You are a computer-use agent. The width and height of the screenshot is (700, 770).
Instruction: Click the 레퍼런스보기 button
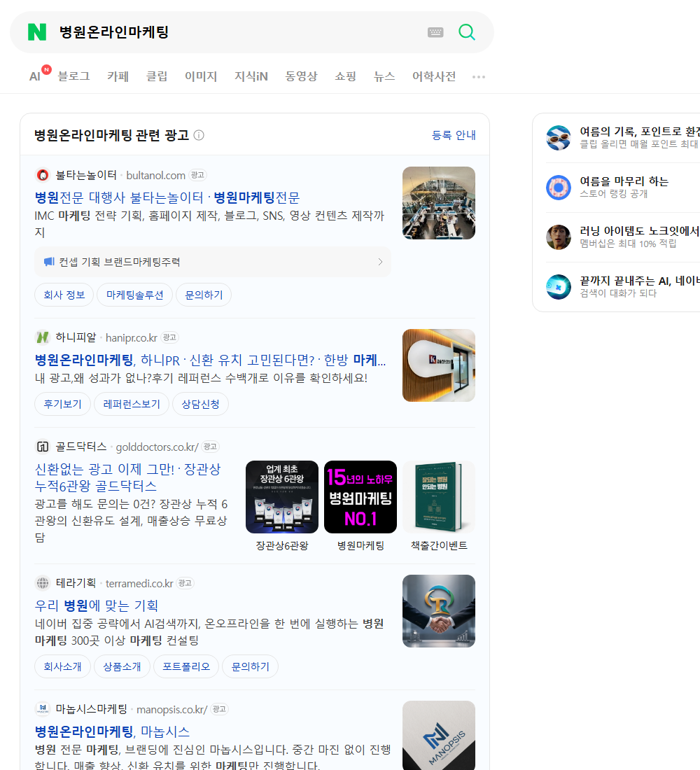coord(131,404)
